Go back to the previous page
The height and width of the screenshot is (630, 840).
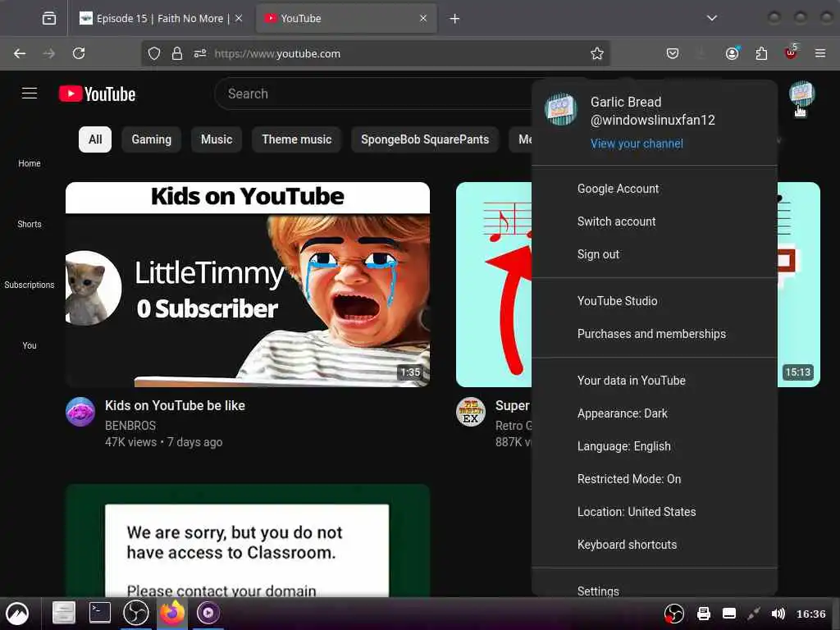click(20, 53)
